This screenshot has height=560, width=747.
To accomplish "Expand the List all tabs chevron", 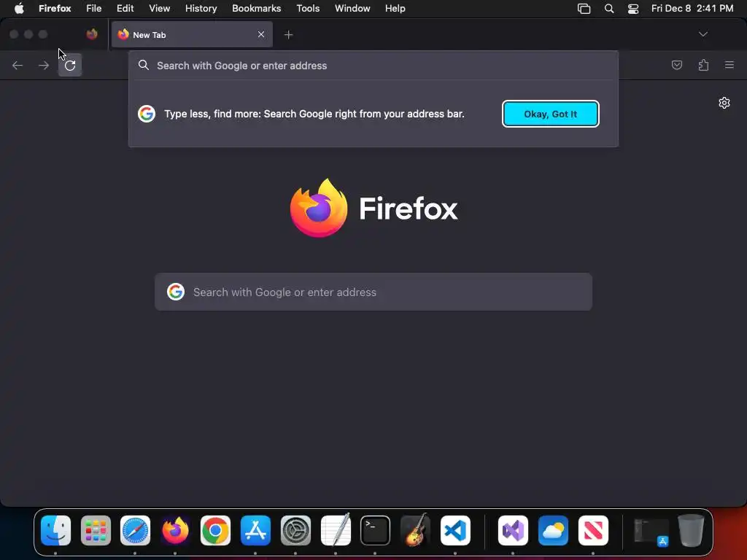I will tap(703, 34).
